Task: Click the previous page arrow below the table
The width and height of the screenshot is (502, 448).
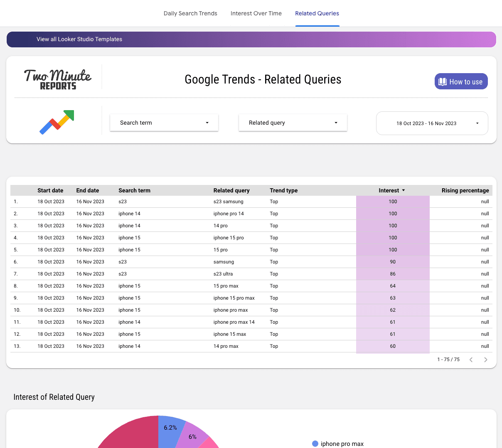Action: point(471,359)
